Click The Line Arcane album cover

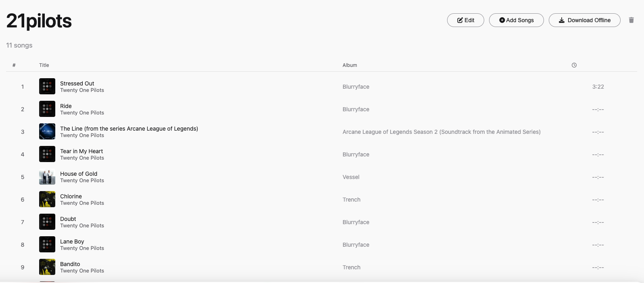point(47,131)
